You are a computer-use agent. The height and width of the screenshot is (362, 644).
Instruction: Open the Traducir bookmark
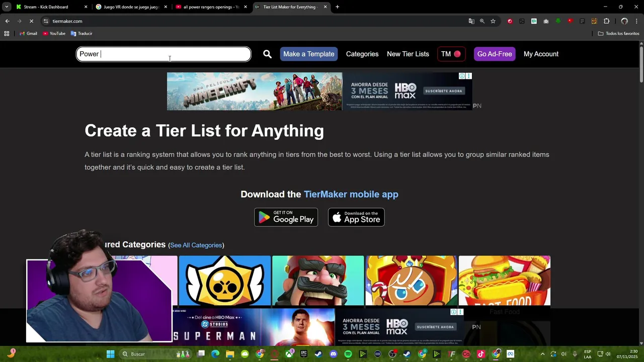(x=82, y=33)
